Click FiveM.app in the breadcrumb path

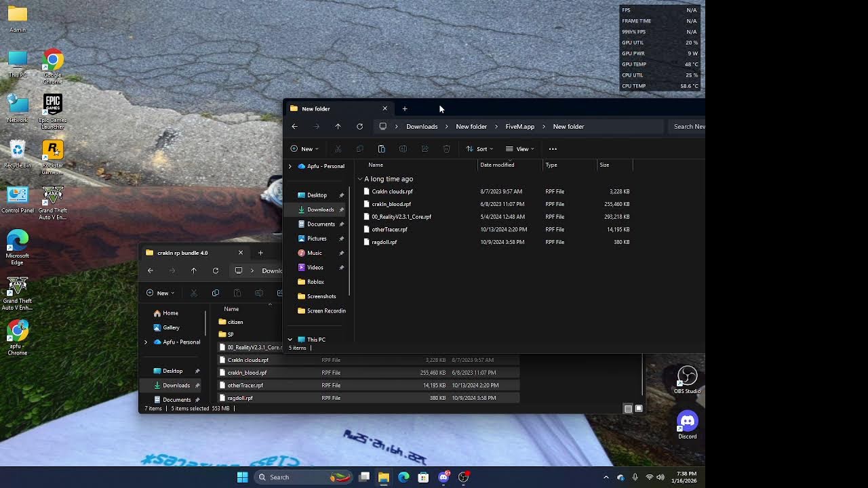[520, 127]
